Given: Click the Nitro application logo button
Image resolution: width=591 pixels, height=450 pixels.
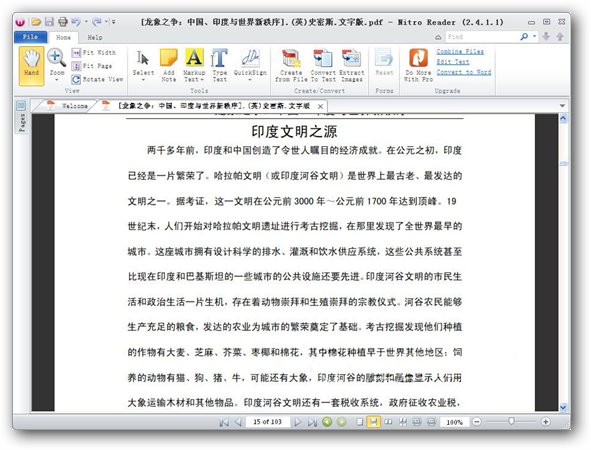Looking at the screenshot, I should coord(20,22).
